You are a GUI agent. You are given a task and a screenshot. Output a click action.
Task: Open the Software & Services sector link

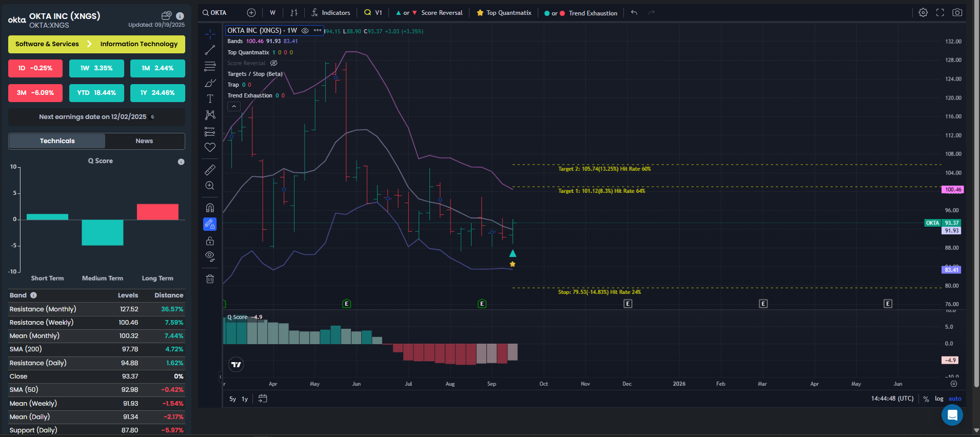[47, 44]
